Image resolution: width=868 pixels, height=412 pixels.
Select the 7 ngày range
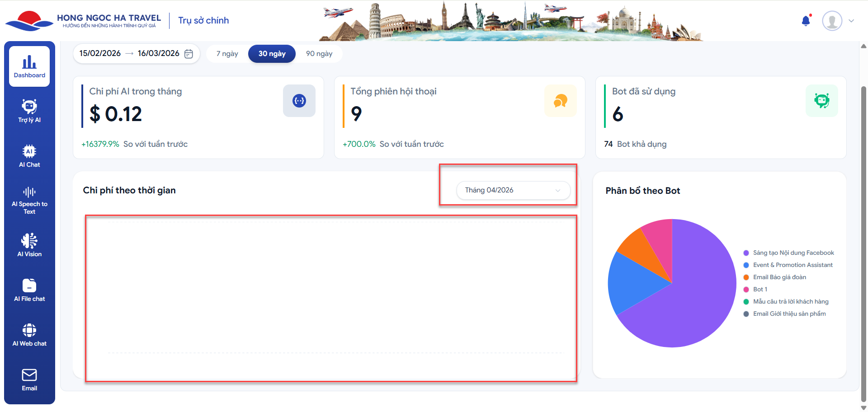point(227,54)
